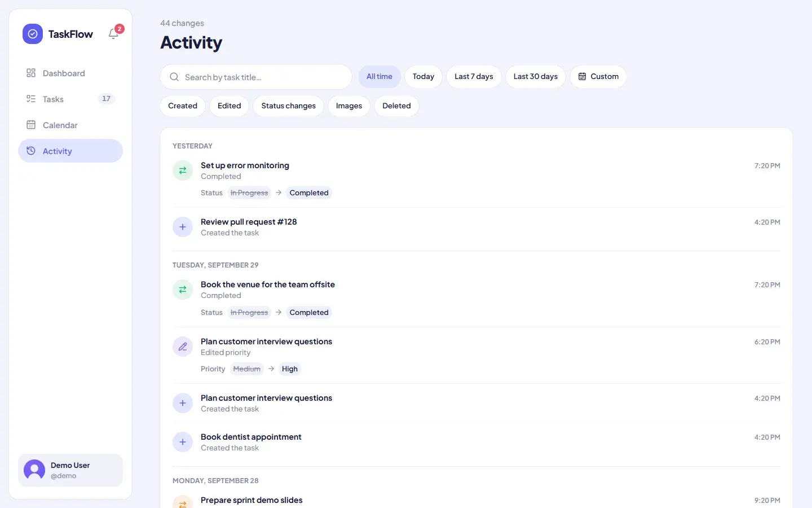Toggle the Edited filter chip

tap(230, 106)
